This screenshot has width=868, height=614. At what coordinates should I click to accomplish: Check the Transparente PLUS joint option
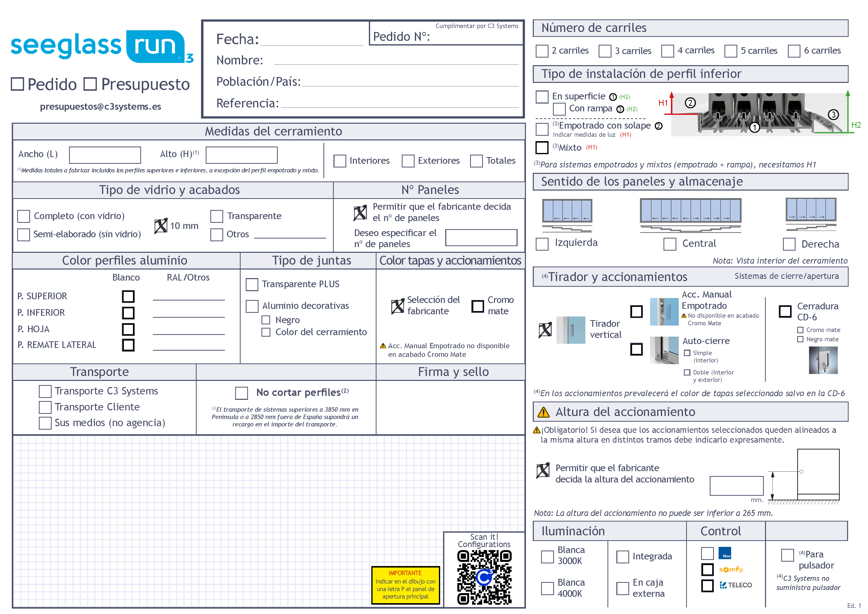tap(252, 285)
